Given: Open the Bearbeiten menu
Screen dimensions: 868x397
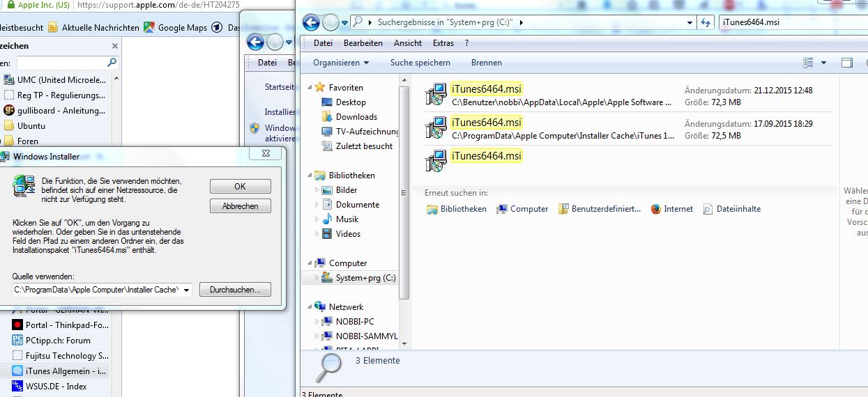Looking at the screenshot, I should coord(363,43).
